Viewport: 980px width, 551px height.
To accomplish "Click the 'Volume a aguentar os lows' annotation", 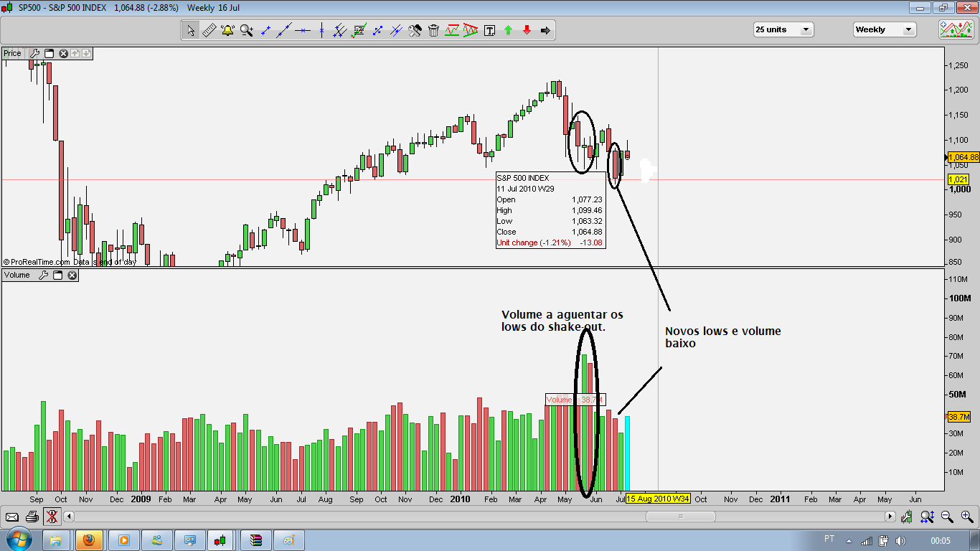I will pos(562,321).
